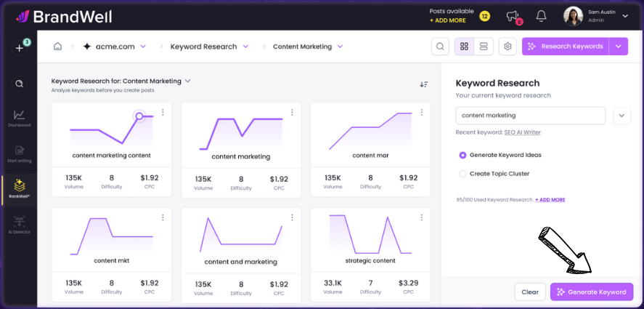This screenshot has width=644, height=309.
Task: Select Generate Keyword Ideas radio option
Action: (x=462, y=155)
